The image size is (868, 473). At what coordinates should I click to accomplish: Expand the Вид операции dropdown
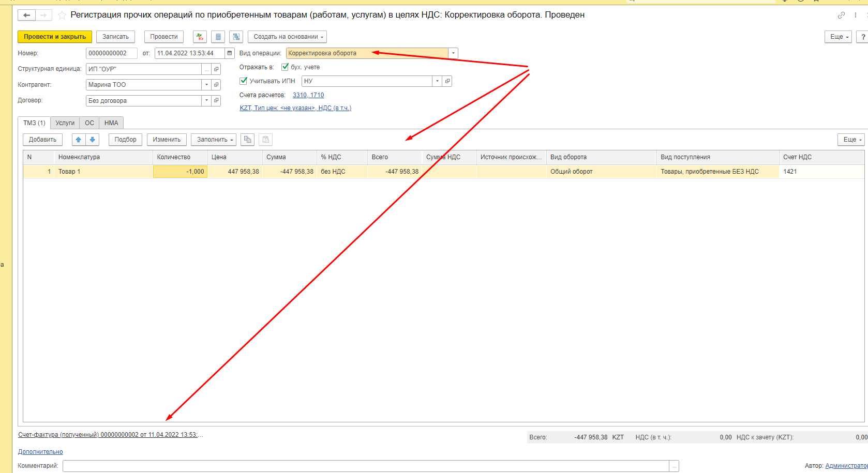[453, 53]
